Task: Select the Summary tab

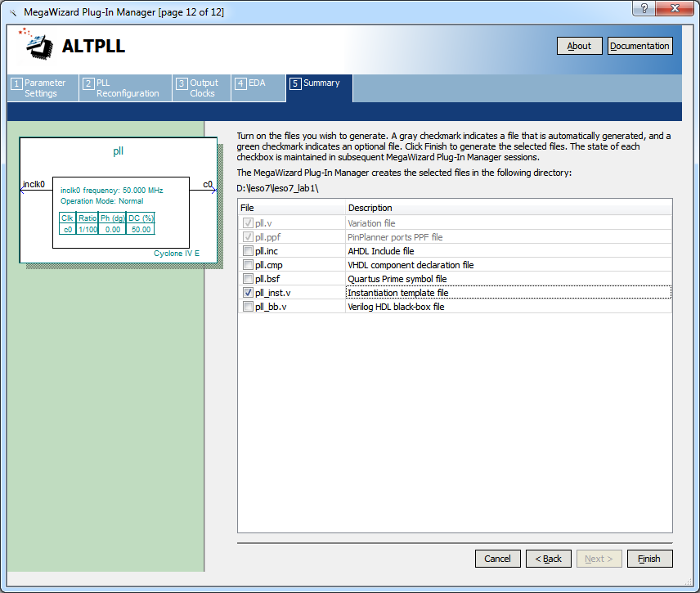Action: pos(319,88)
